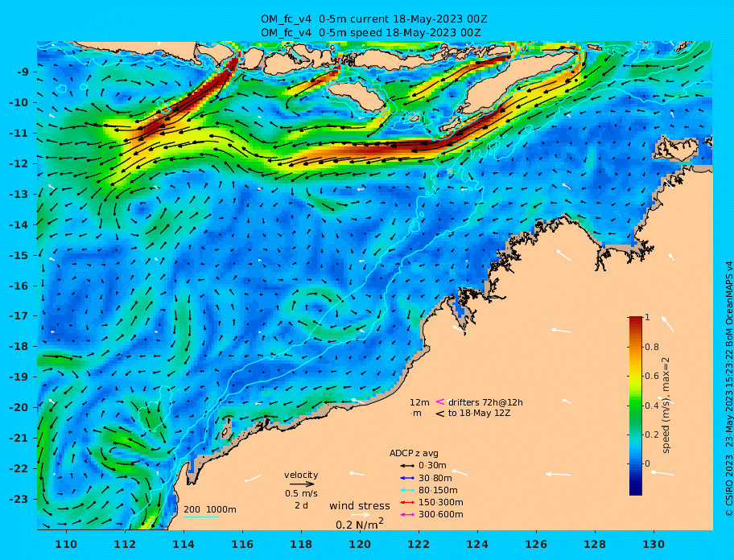The height and width of the screenshot is (560, 734).
Task: Click the '300-600m' depth label
Action: tap(441, 515)
